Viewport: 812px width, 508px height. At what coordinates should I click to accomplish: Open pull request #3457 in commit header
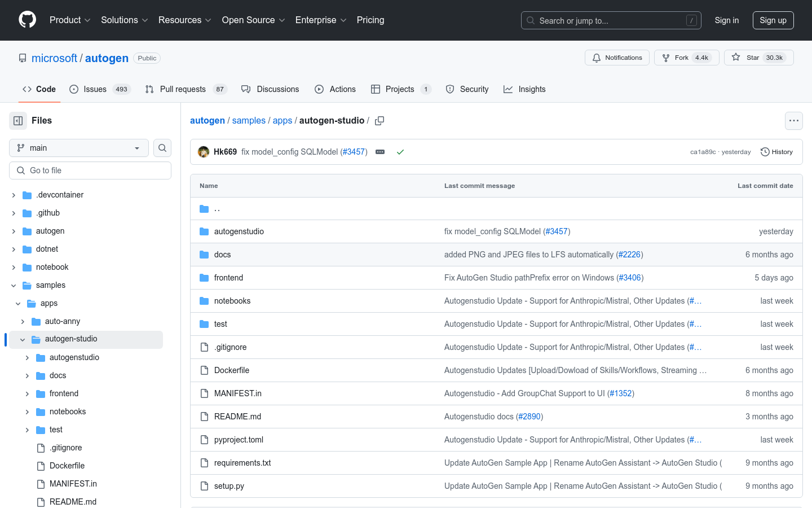coord(354,152)
